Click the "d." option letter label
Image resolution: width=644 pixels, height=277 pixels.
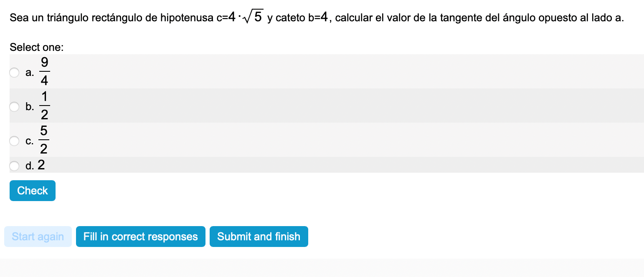click(x=30, y=166)
